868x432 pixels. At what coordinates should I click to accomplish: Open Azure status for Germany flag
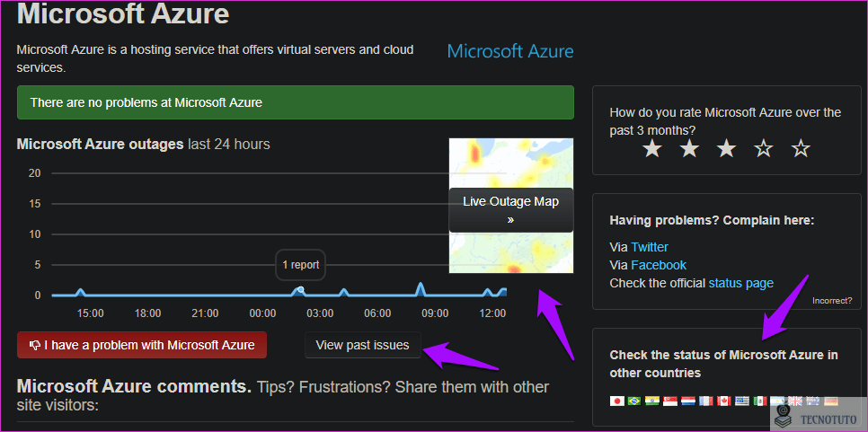point(831,401)
